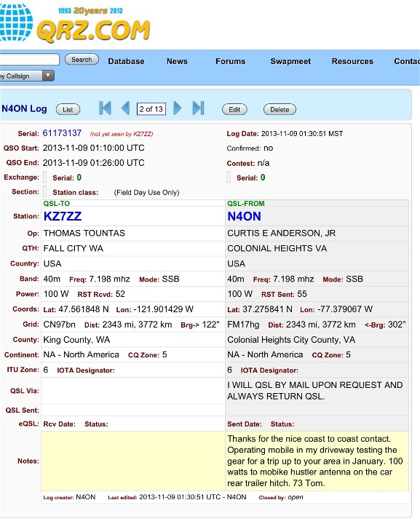Click Log Date value 2013-11-09 01:30:51 MST
The image size is (420, 524).
point(302,134)
